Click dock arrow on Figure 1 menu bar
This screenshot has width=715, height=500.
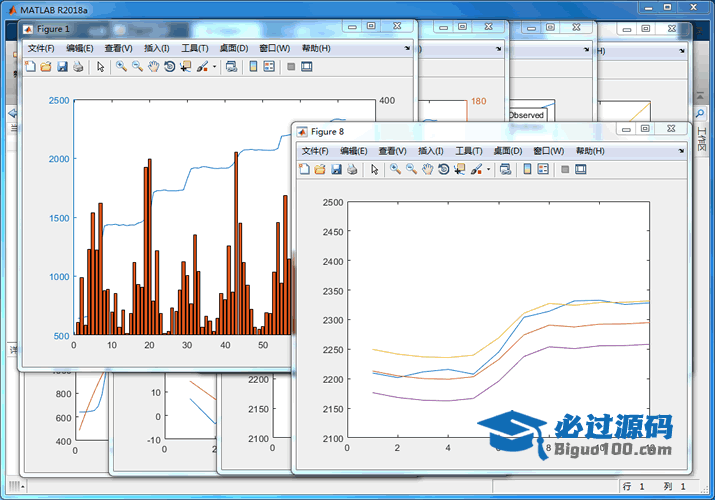(x=407, y=48)
